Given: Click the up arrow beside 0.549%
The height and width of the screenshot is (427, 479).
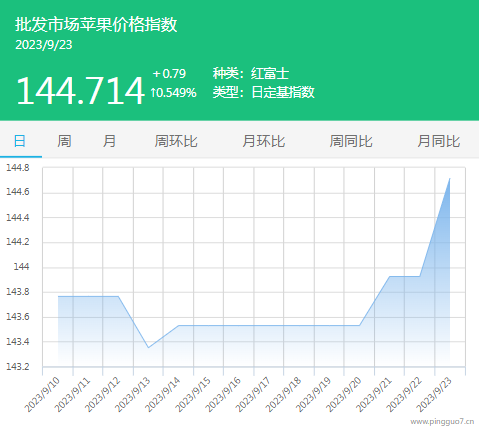Looking at the screenshot, I should click(153, 93).
